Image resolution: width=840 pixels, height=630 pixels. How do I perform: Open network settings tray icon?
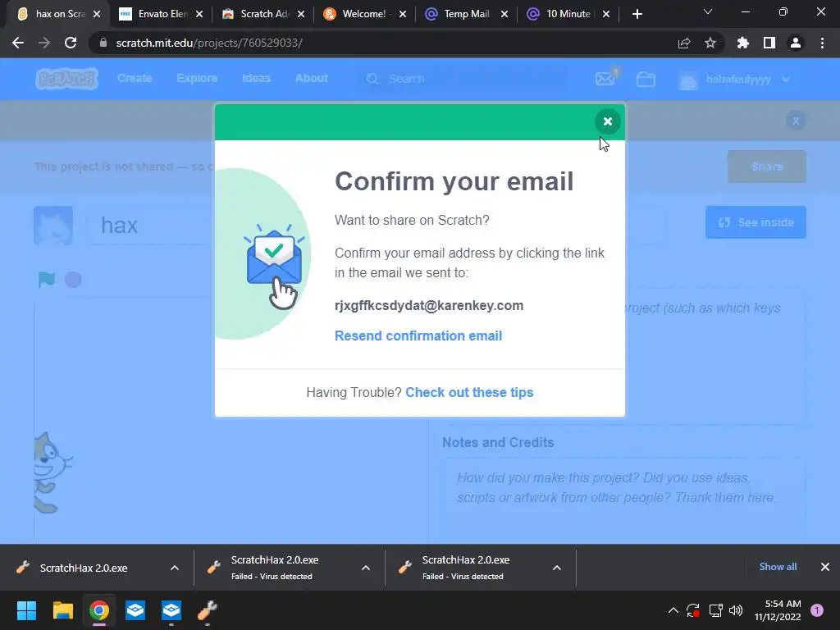(x=715, y=610)
